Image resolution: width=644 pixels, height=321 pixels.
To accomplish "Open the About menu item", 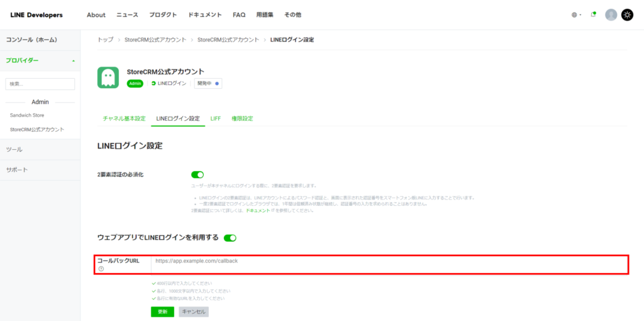I will click(x=96, y=15).
